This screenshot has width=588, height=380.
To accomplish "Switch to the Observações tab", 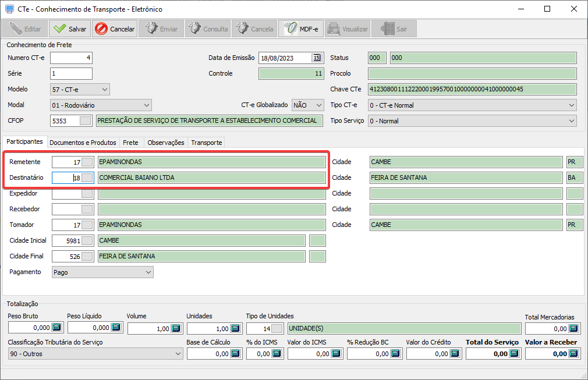I will tap(166, 143).
